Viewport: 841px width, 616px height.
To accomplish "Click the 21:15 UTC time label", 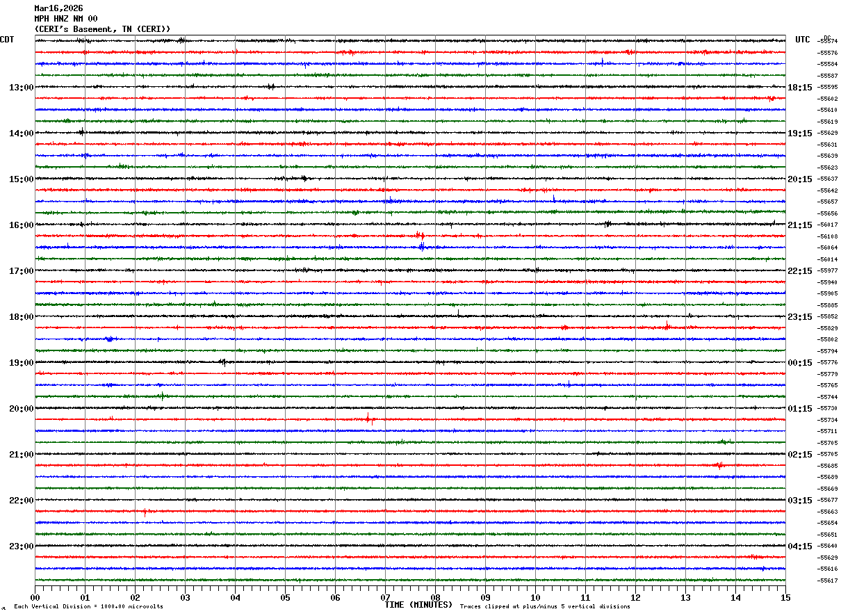I will point(800,225).
